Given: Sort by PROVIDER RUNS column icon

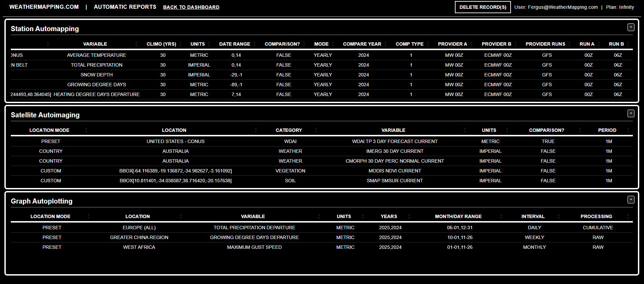Looking at the screenshot, I should click(570, 44).
